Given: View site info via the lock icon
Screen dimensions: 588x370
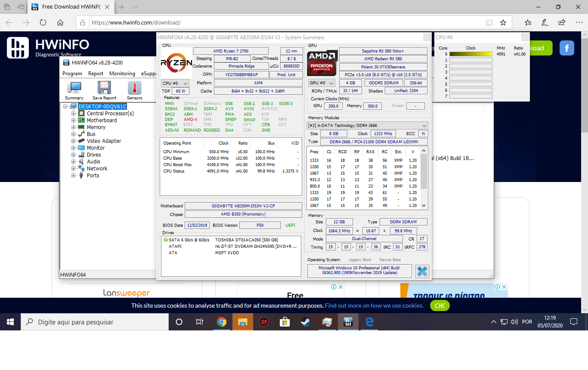Looking at the screenshot, I should click(83, 22).
